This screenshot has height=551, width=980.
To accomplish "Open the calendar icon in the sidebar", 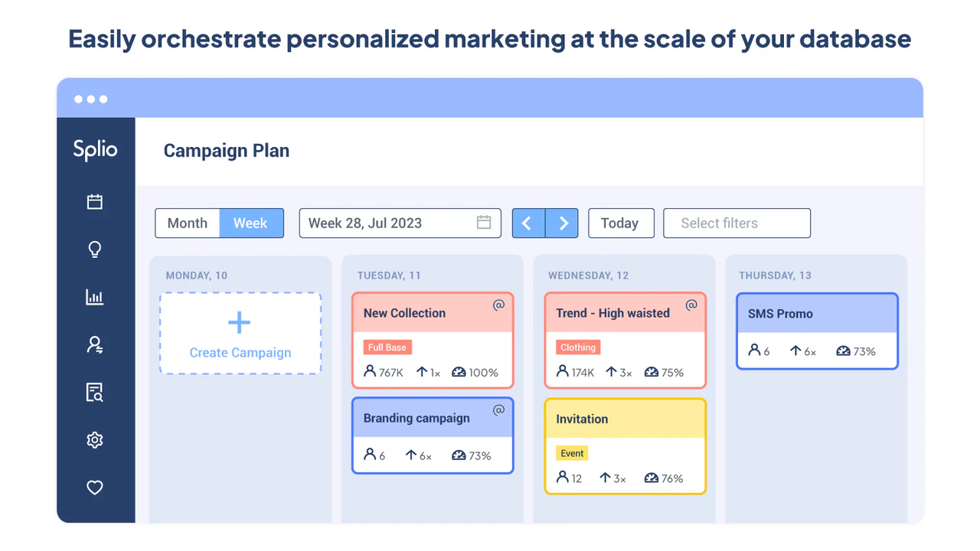I will pos(94,201).
